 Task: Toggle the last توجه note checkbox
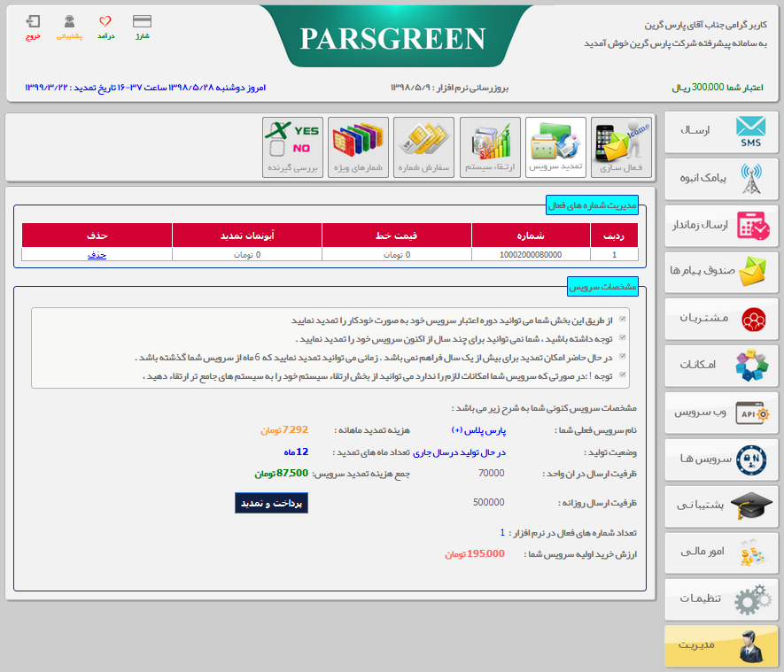pos(625,375)
